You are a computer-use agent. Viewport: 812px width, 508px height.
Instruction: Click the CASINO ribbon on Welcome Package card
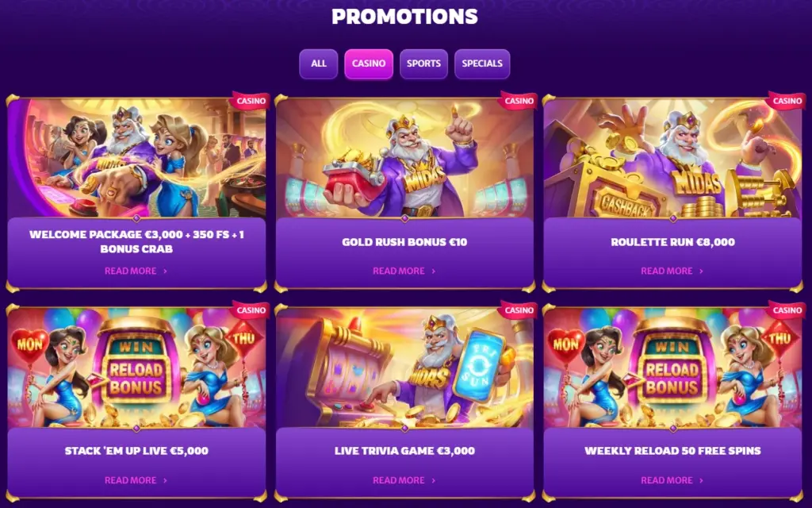click(251, 101)
